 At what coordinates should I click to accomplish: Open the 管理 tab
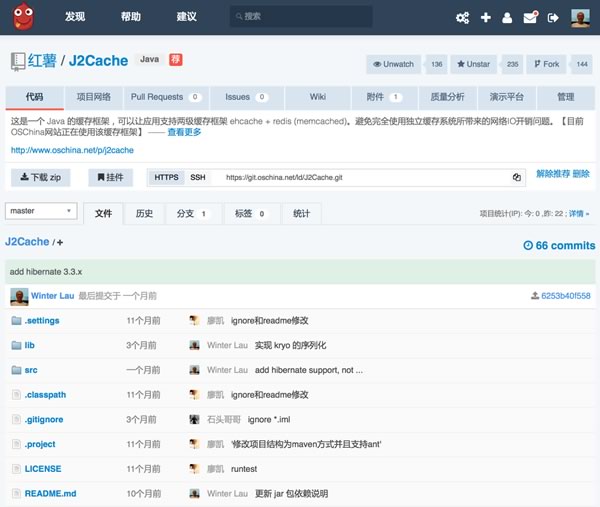(x=566, y=97)
